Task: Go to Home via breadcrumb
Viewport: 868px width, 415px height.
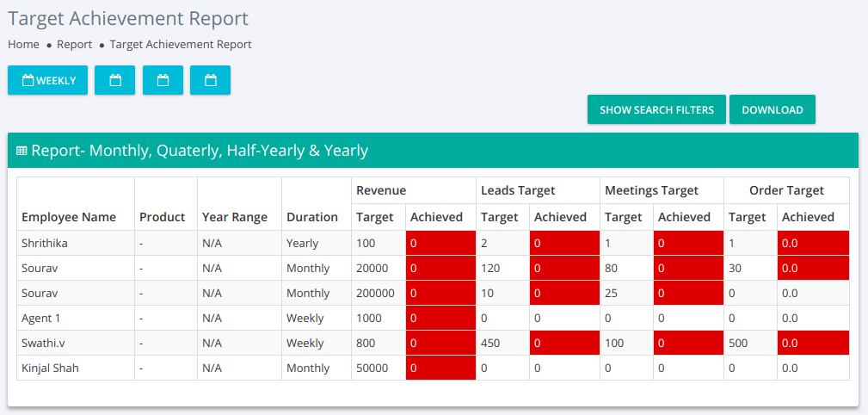Action: [23, 44]
